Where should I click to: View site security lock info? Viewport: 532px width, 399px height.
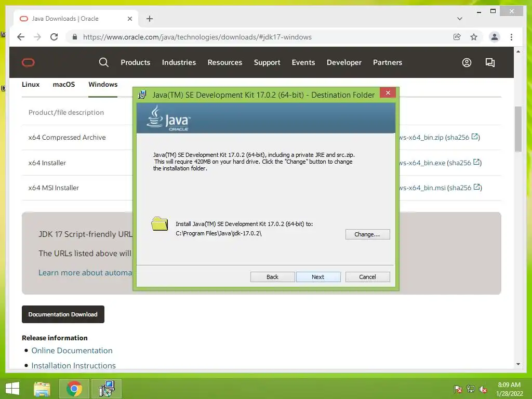click(x=75, y=37)
